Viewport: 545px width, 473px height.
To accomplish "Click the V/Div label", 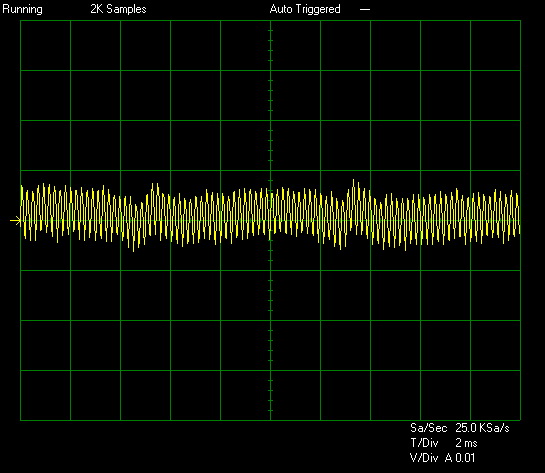I will tap(424, 458).
